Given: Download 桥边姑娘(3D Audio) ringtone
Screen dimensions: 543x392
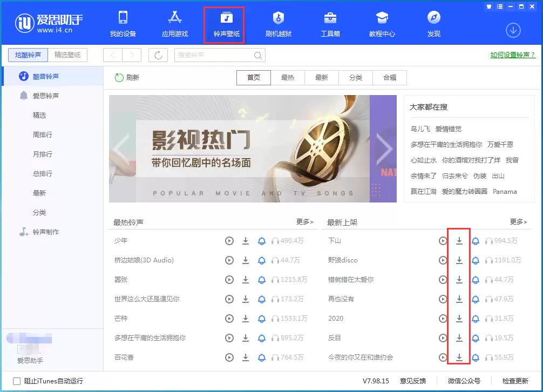Looking at the screenshot, I should tap(246, 260).
